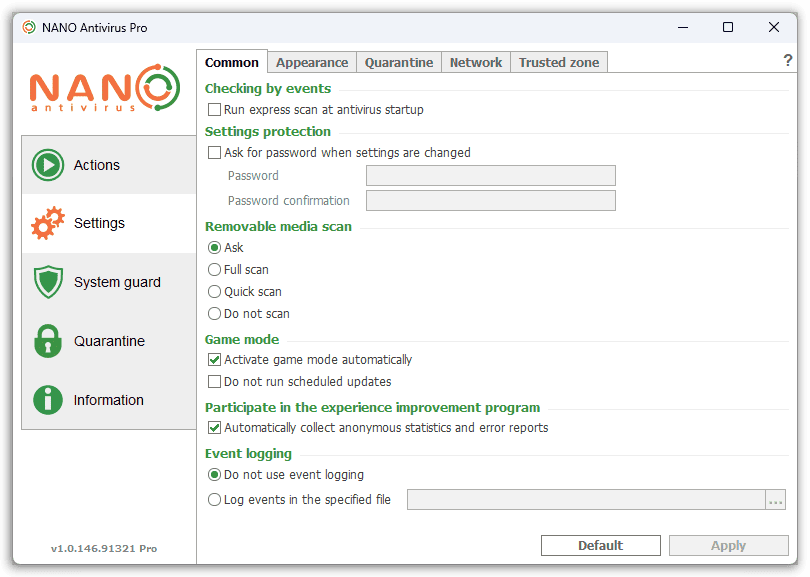
Task: Select the Information sidebar label
Action: click(x=108, y=400)
